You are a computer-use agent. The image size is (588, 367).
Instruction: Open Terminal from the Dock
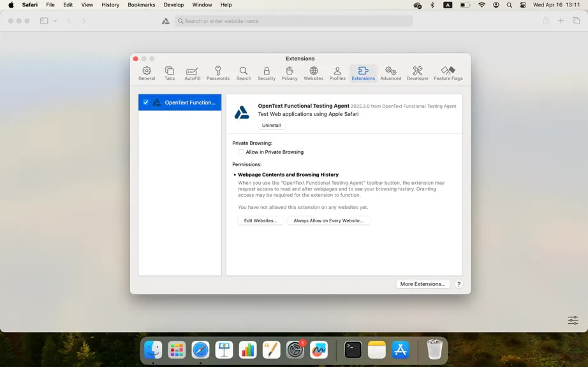[353, 350]
